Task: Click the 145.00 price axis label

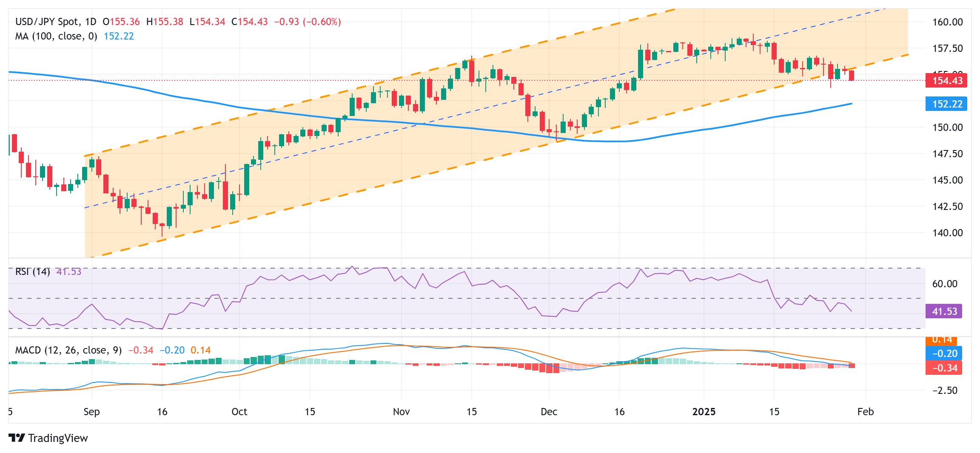Action: 947,180
